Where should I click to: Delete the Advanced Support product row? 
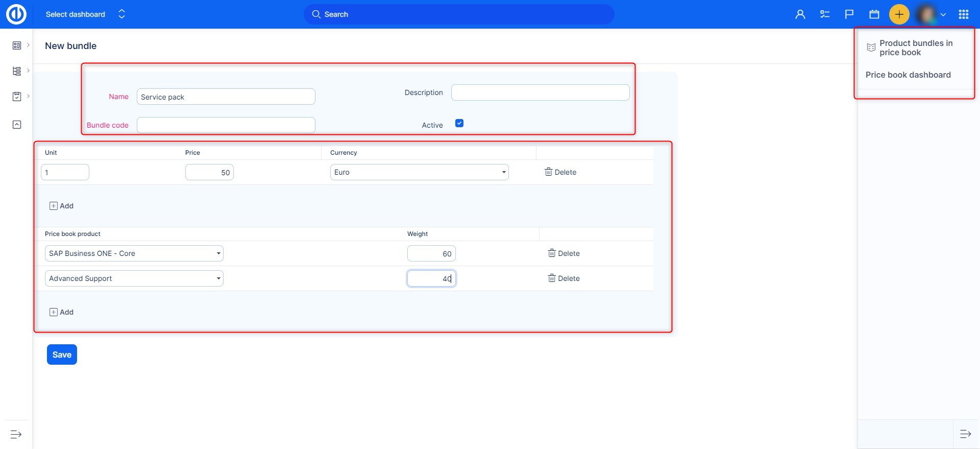coord(563,278)
